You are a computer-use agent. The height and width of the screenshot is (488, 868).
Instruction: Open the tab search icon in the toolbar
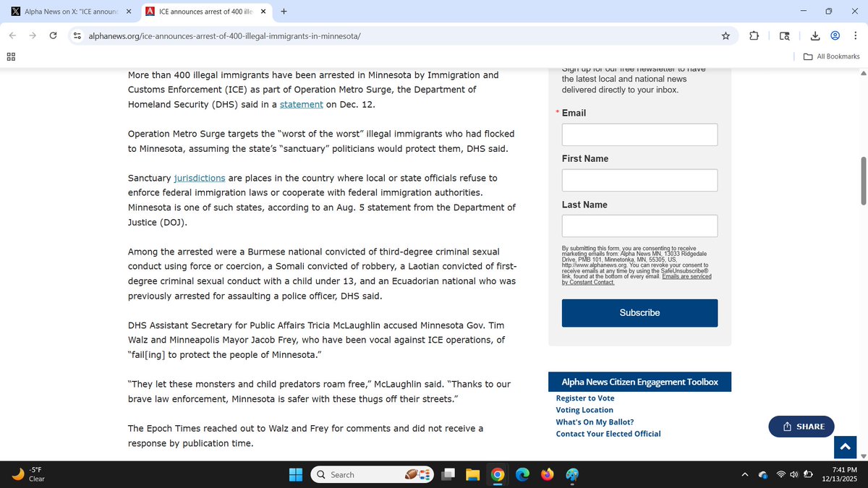pos(785,36)
